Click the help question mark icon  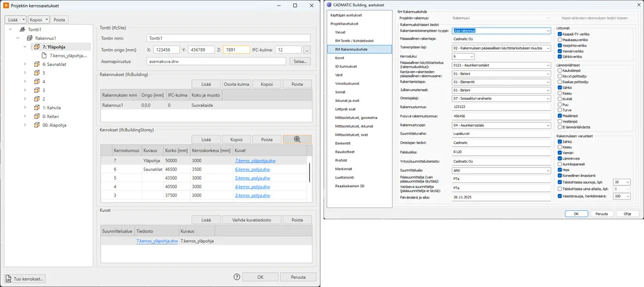click(x=237, y=277)
